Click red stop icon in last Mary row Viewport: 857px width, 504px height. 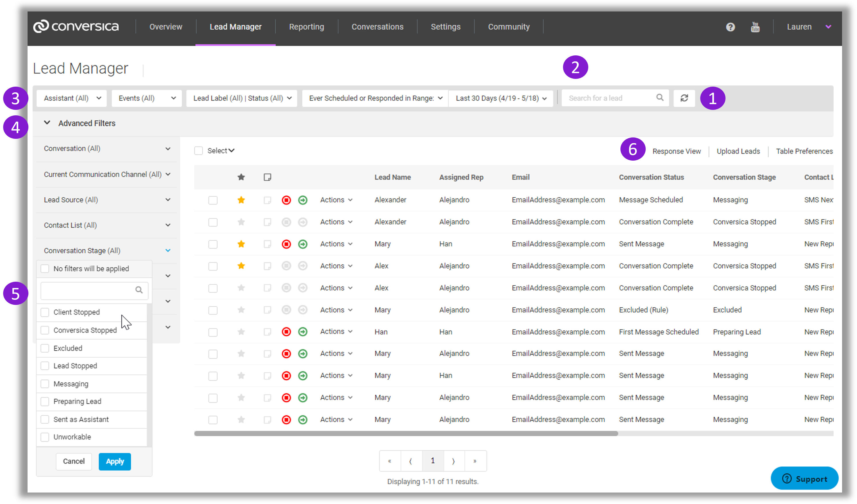click(x=286, y=420)
